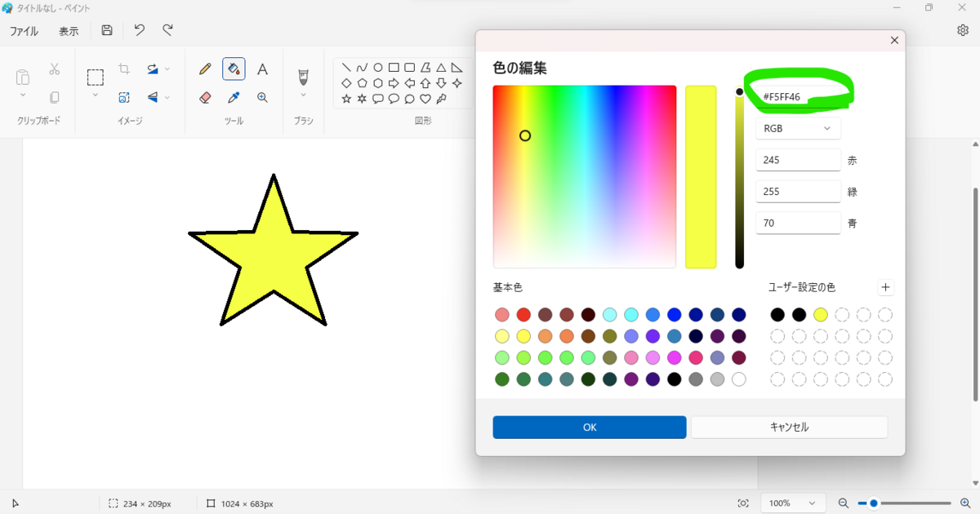Pick the Oval shape

(378, 68)
